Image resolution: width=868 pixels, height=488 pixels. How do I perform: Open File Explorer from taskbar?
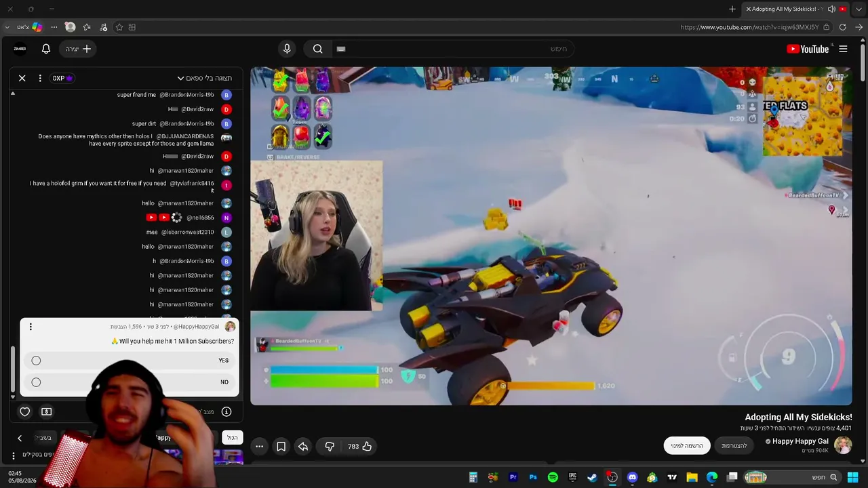click(692, 477)
